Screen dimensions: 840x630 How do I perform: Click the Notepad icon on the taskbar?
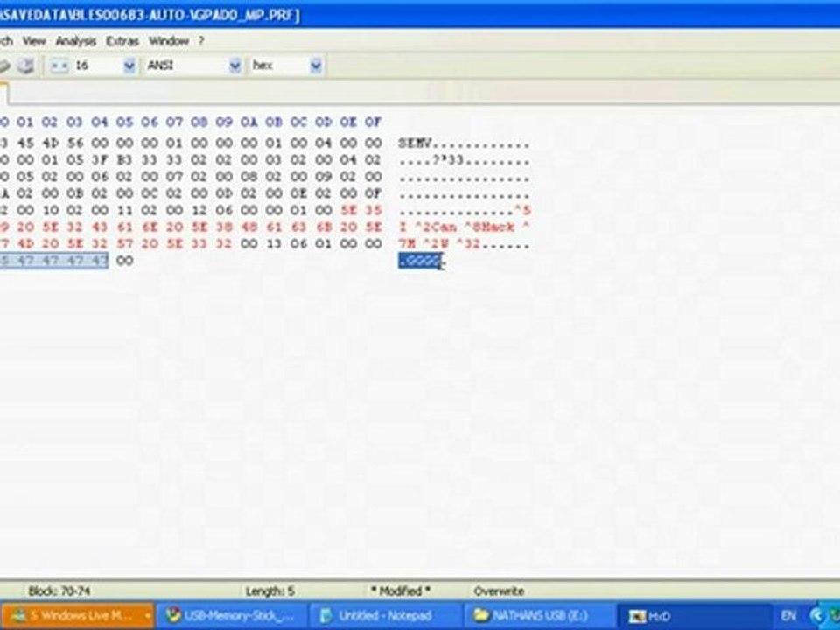point(325,615)
